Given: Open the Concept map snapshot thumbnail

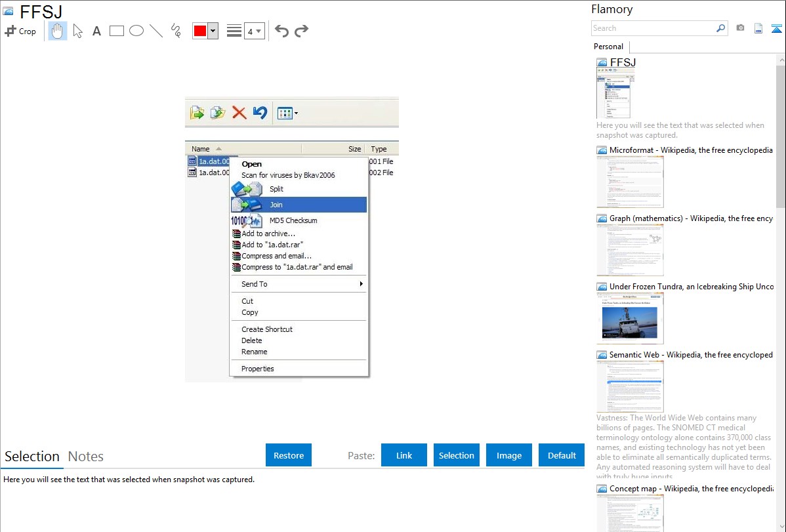Looking at the screenshot, I should pos(630,513).
